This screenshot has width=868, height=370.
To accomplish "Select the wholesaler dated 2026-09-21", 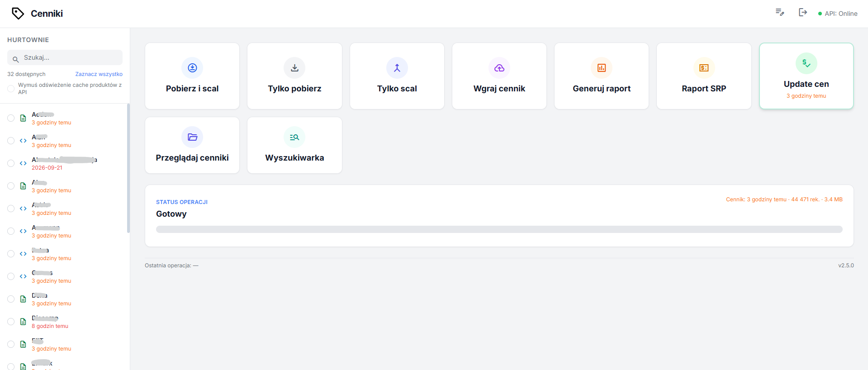I will [11, 163].
